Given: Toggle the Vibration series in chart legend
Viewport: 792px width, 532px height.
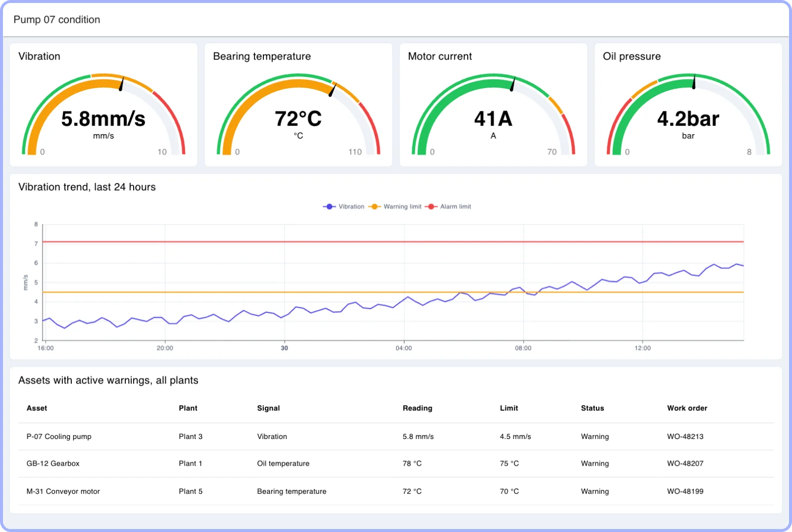Looking at the screenshot, I should click(x=344, y=206).
